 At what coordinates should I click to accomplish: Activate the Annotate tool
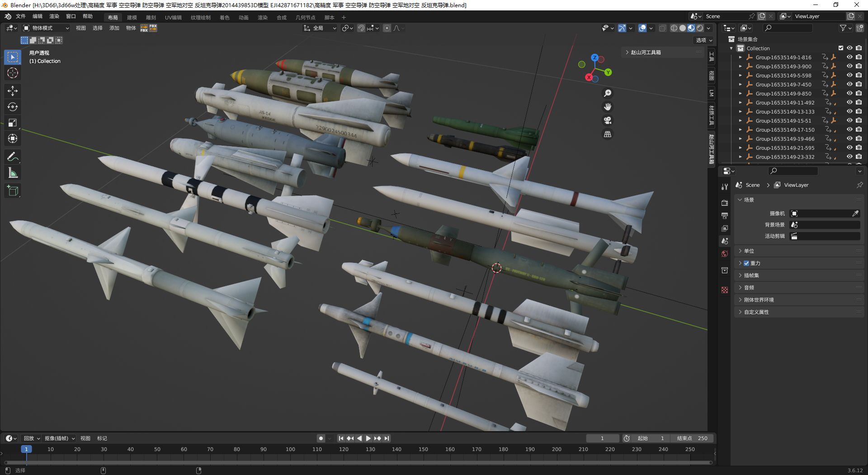13,157
